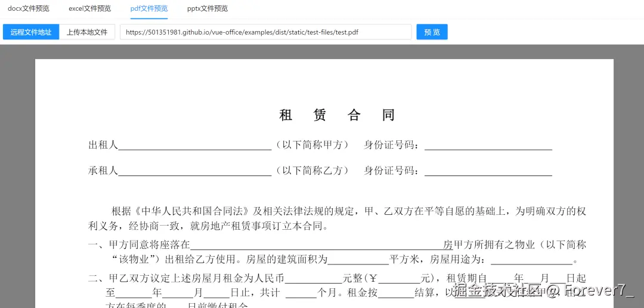This screenshot has height=308, width=644.
Task: Click the blue 预览 button
Action: tap(432, 32)
